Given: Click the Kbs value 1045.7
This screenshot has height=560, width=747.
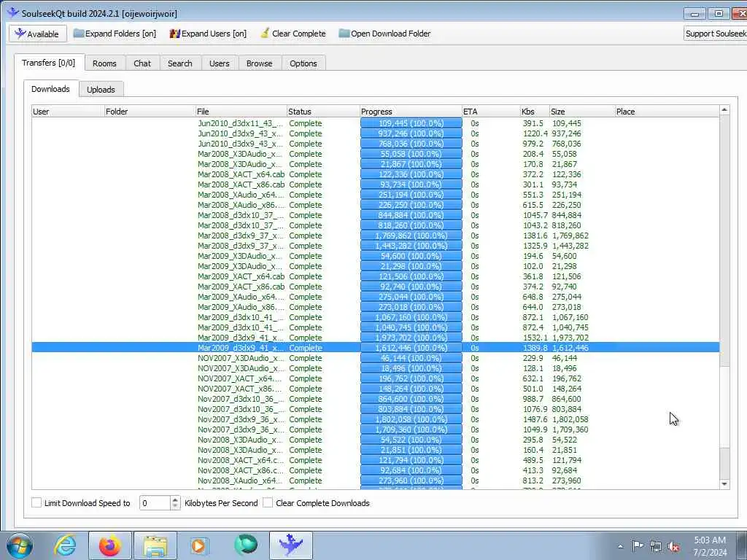Looking at the screenshot, I should point(535,215).
